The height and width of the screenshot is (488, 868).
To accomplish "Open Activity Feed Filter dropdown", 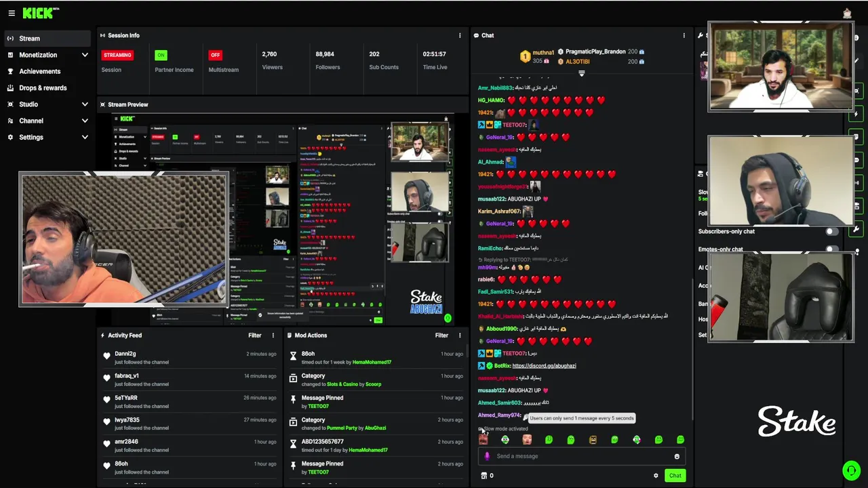I will tap(254, 335).
